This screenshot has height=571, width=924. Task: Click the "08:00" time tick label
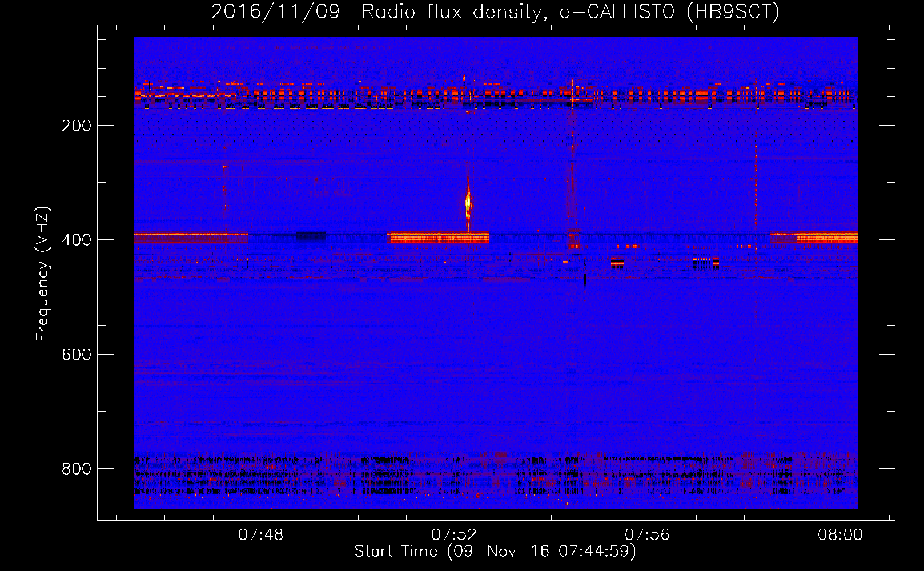tap(840, 535)
